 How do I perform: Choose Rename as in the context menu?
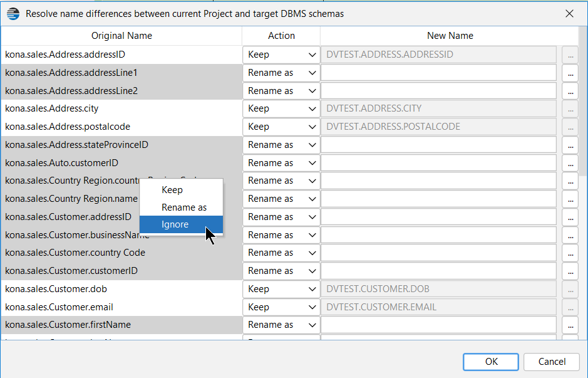tap(181, 207)
